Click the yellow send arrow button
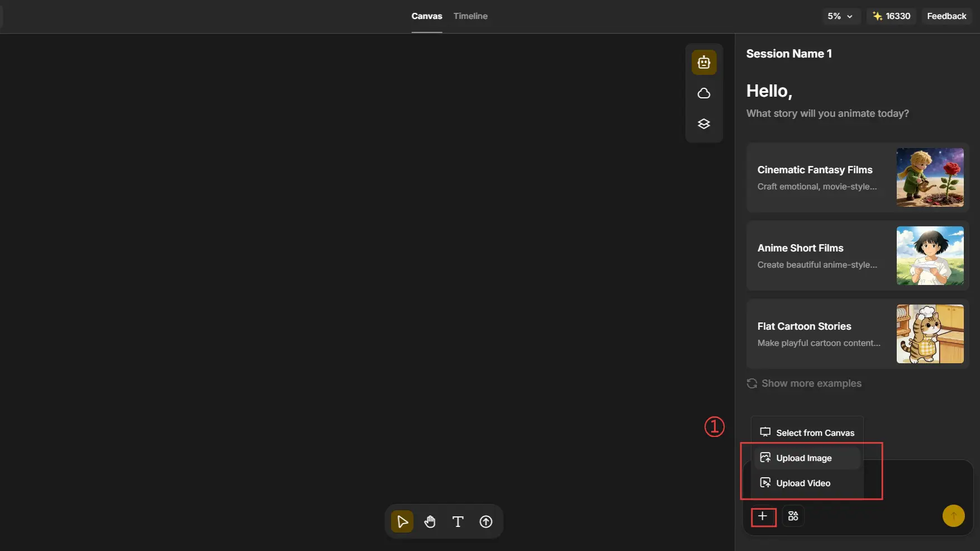This screenshot has width=980, height=551. click(x=954, y=516)
